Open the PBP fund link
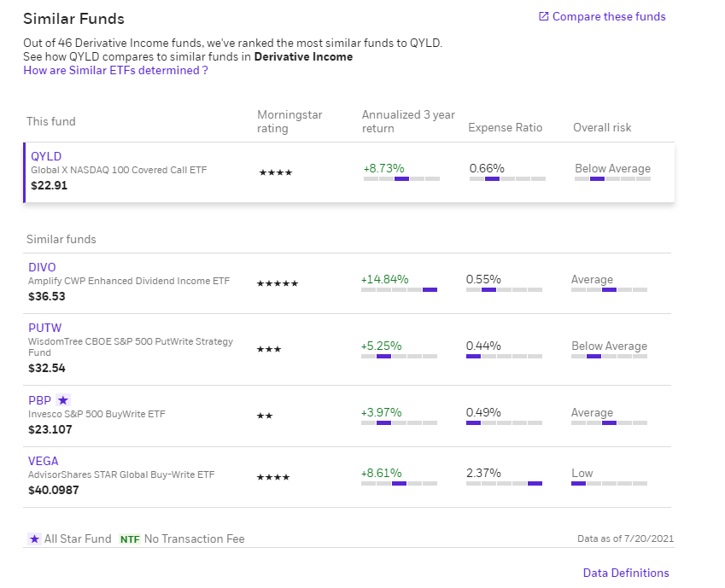Image resolution: width=725 pixels, height=588 pixels. 40,400
